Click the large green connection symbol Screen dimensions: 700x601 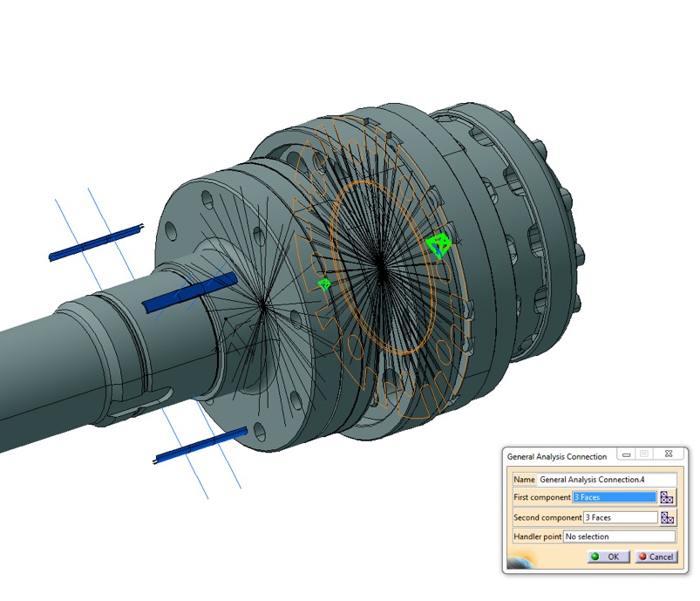pos(438,244)
